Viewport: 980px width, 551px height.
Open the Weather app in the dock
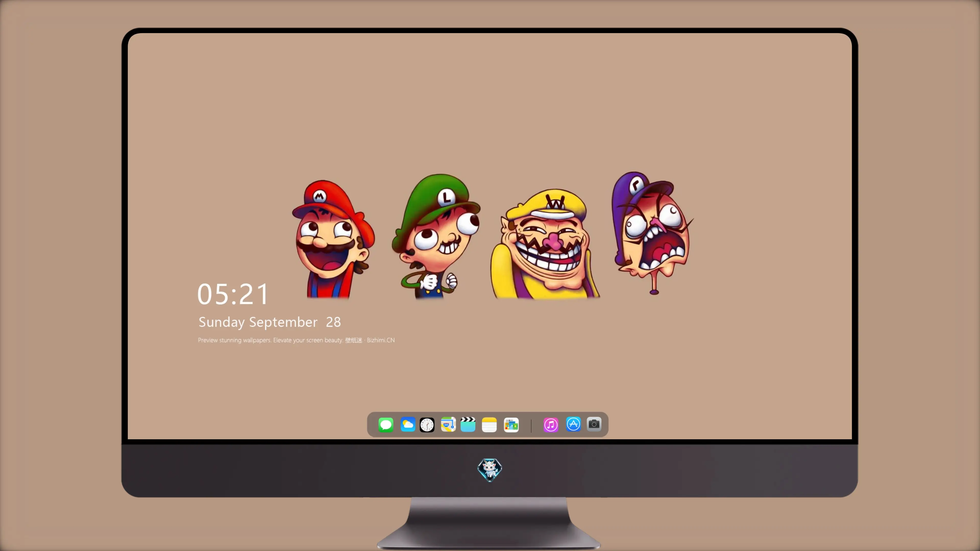(x=408, y=424)
